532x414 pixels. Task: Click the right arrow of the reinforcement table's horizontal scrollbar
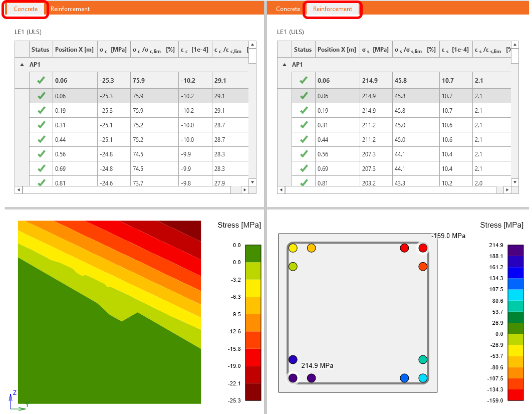[x=507, y=190]
